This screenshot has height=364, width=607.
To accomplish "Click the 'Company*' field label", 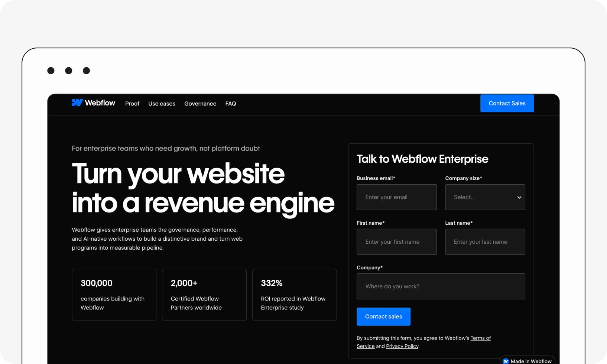I will click(370, 267).
